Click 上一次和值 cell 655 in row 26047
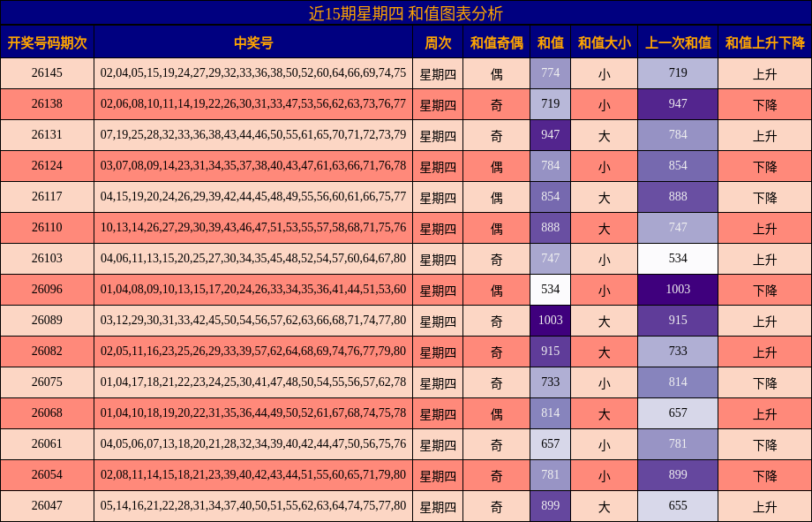 [678, 505]
